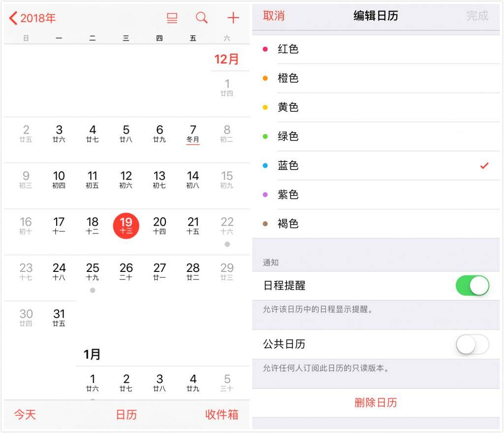
Task: Tap the search magnifier icon
Action: (x=201, y=18)
